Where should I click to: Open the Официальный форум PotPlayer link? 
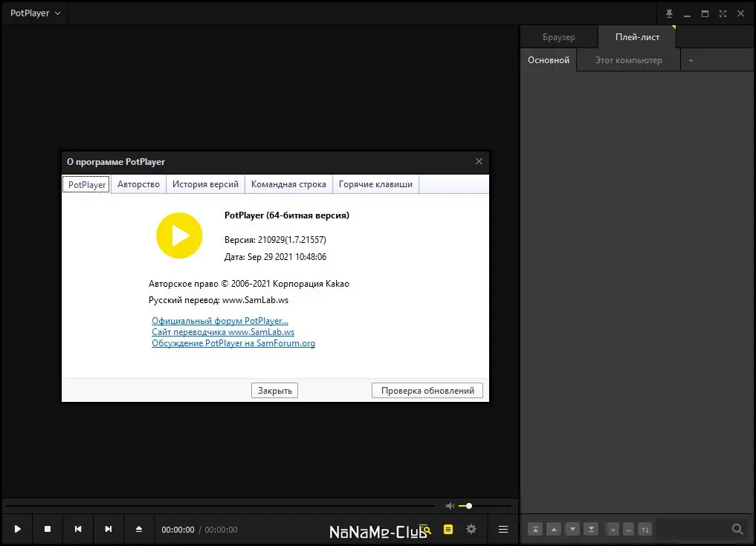tap(220, 320)
